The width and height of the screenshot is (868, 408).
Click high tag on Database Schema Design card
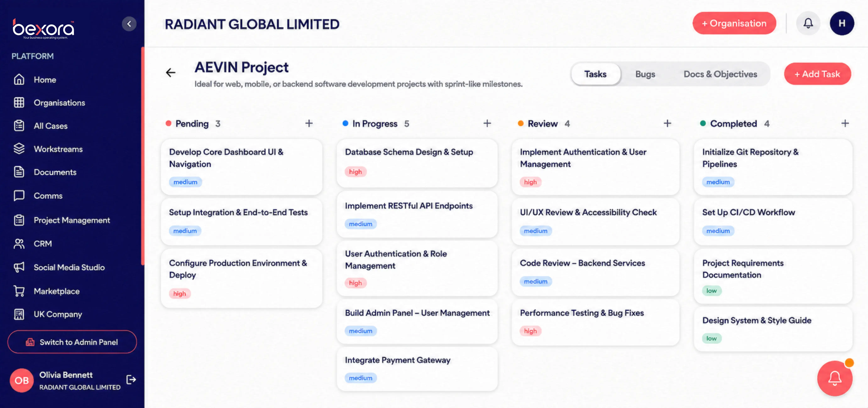355,172
